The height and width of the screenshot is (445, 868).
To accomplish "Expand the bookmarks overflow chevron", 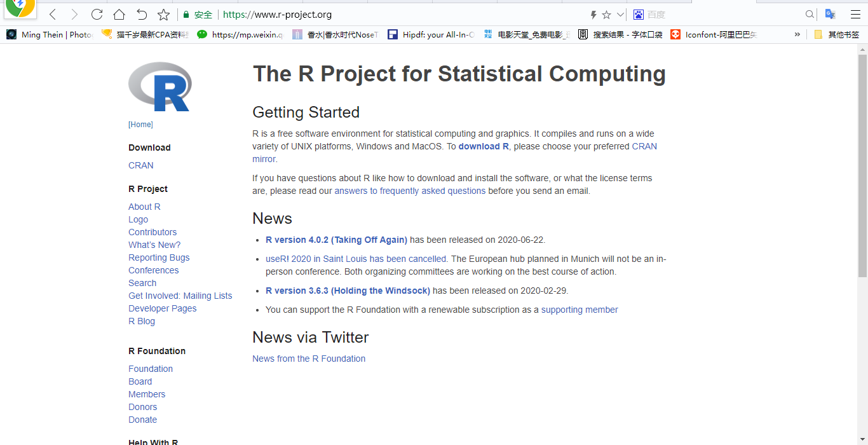I will [x=797, y=34].
